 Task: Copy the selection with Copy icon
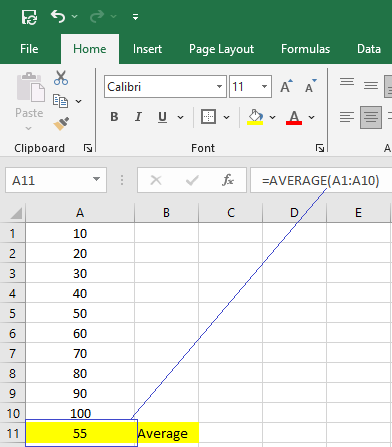(x=61, y=101)
